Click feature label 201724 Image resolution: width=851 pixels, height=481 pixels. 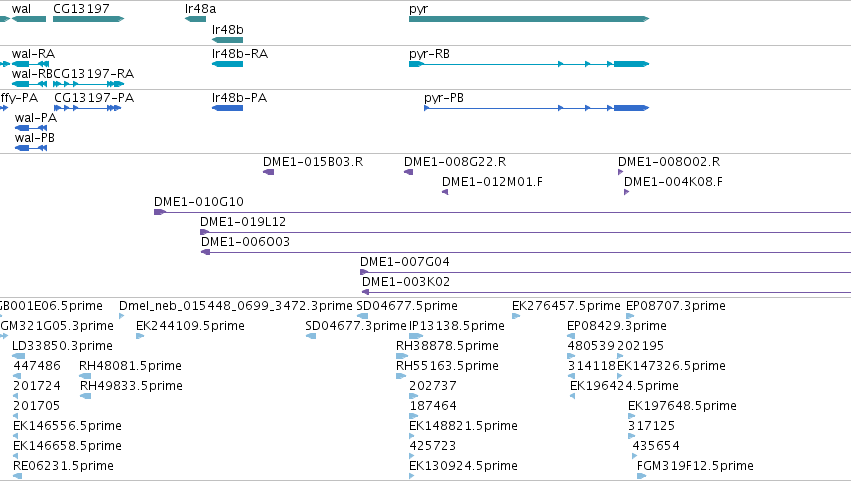pos(37,386)
